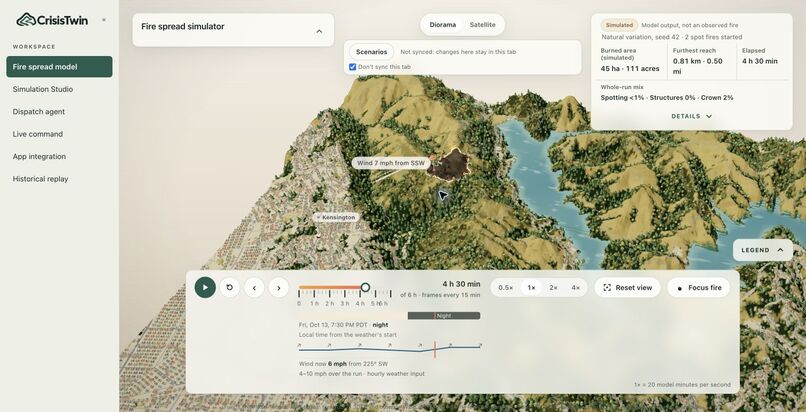Collapse the Fire spread simulator panel
The width and height of the screenshot is (806, 412).
(319, 31)
